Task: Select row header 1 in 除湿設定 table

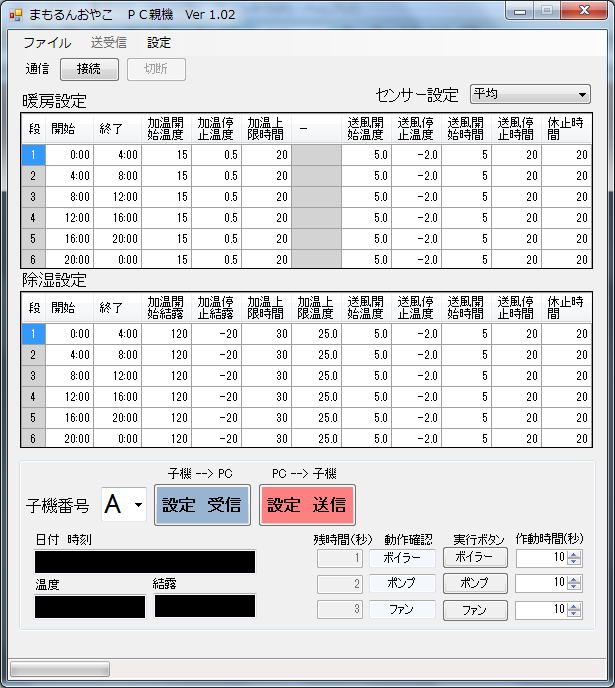Action: coord(33,334)
